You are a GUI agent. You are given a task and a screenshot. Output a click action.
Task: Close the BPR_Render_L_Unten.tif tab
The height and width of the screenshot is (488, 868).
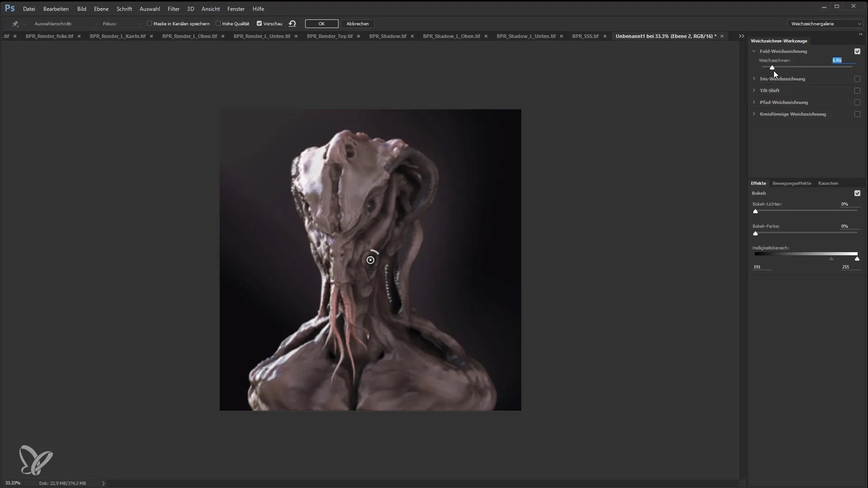tap(296, 36)
